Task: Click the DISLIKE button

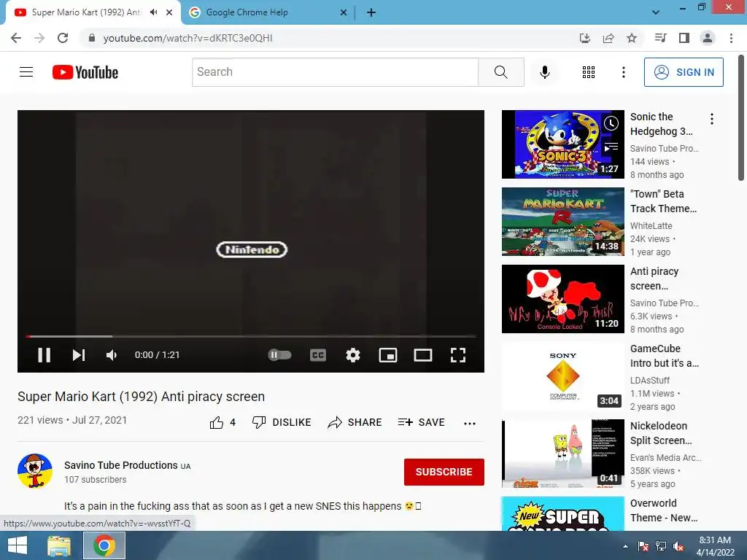Action: (x=282, y=422)
